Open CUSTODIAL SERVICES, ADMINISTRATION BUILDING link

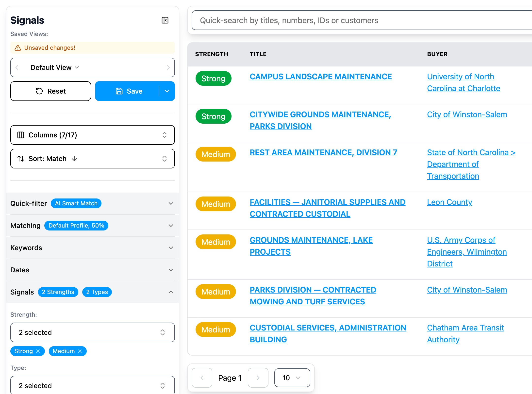click(328, 334)
